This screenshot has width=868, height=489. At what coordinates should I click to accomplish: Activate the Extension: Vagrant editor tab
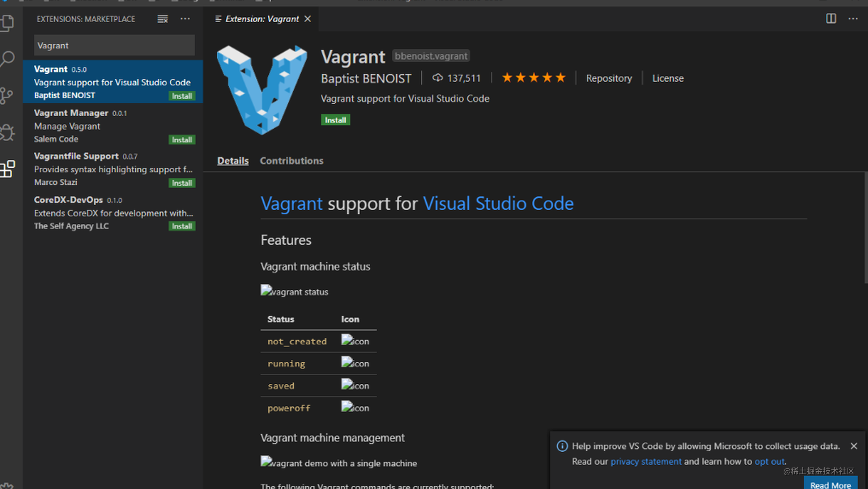pos(262,19)
